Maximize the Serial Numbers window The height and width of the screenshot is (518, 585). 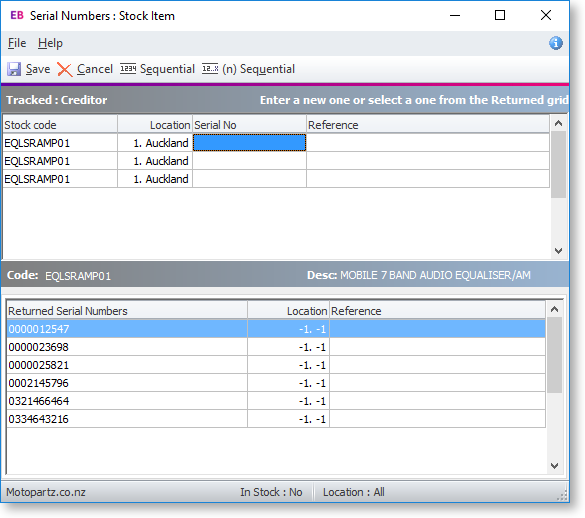500,15
